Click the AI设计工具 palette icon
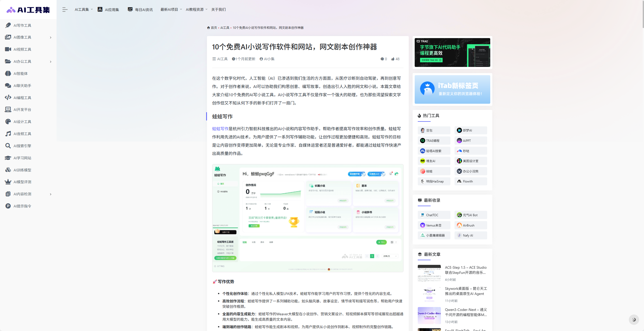The height and width of the screenshot is (331, 644). (8, 121)
